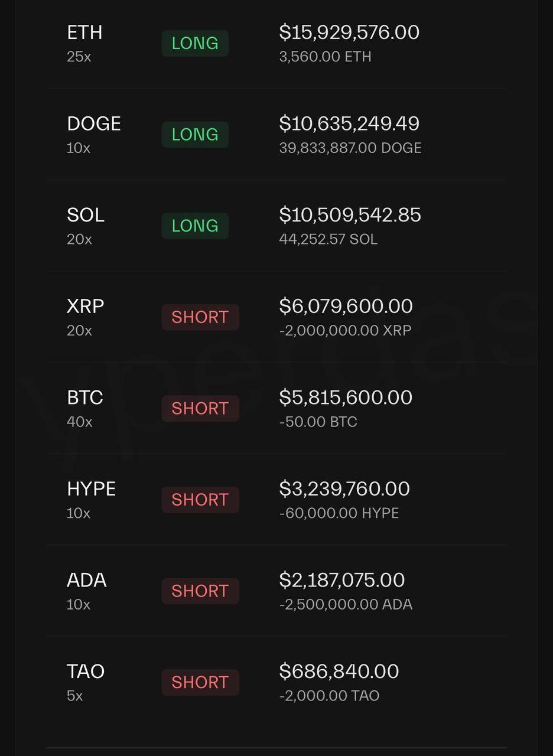The image size is (553, 756).
Task: Click the SOL LONG badge
Action: 195,226
